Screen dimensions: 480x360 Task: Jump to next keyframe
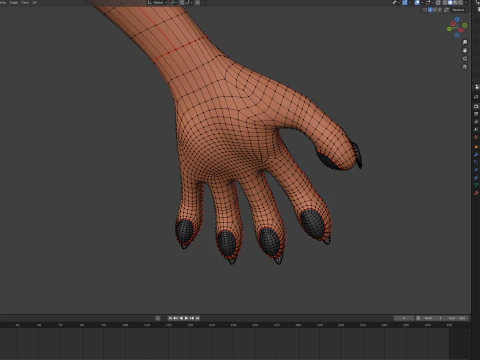192,318
